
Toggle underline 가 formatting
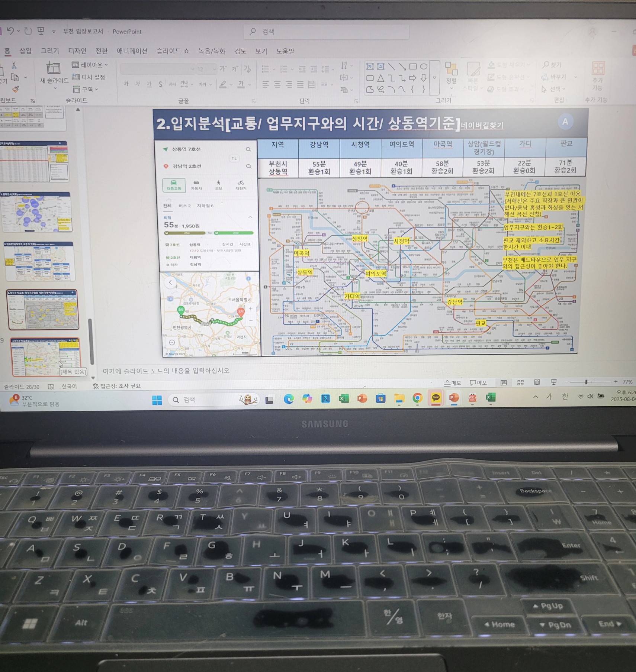149,84
